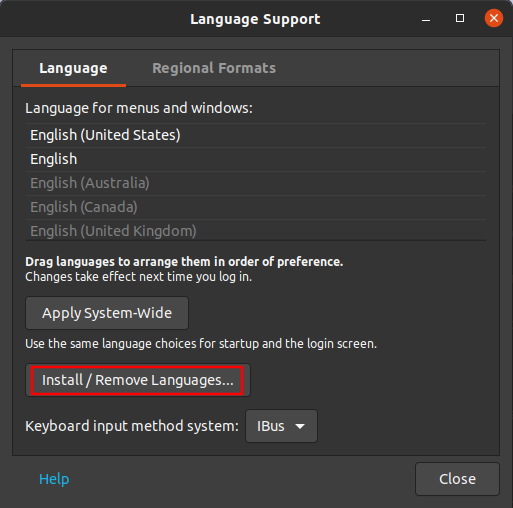Minimize the Language Support window
This screenshot has width=513, height=508.
pyautogui.click(x=426, y=19)
